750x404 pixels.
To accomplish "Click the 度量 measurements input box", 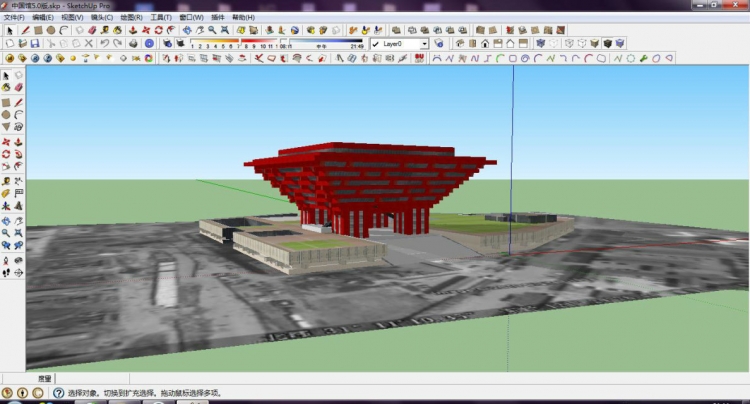I will [x=91, y=378].
